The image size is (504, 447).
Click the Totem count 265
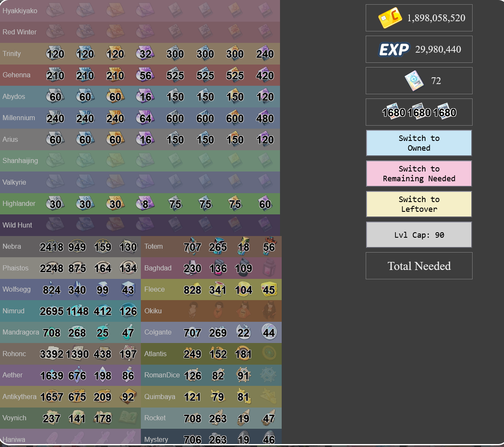[x=218, y=247]
